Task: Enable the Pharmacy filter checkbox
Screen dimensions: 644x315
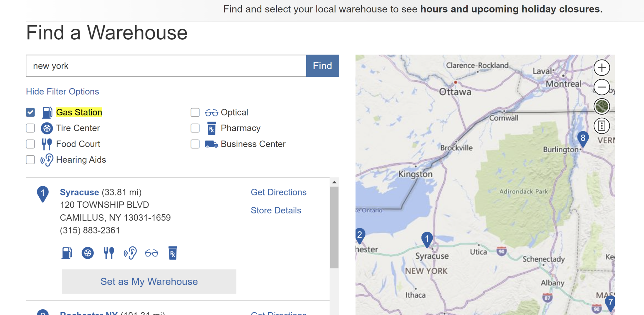Action: click(x=195, y=128)
